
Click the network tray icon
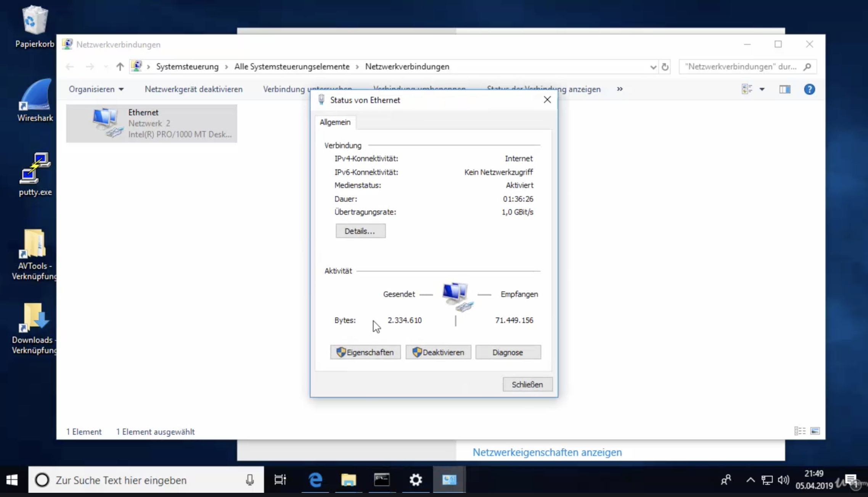tap(767, 480)
